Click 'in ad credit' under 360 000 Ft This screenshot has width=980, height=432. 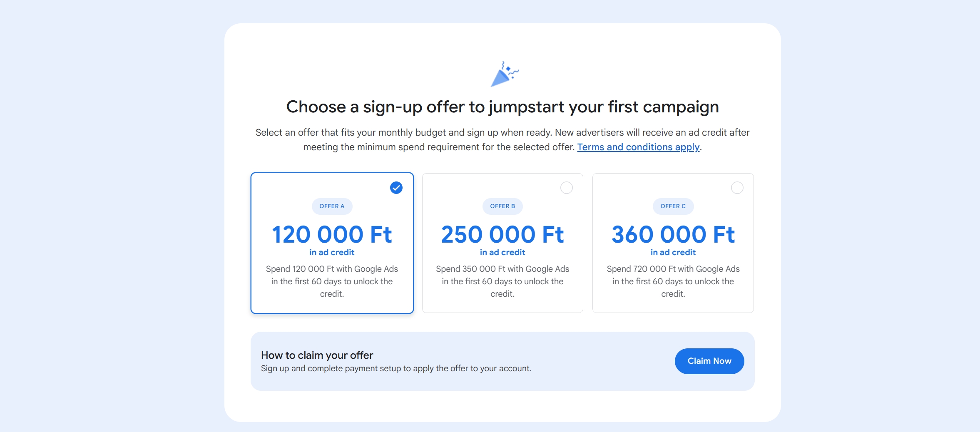(673, 252)
